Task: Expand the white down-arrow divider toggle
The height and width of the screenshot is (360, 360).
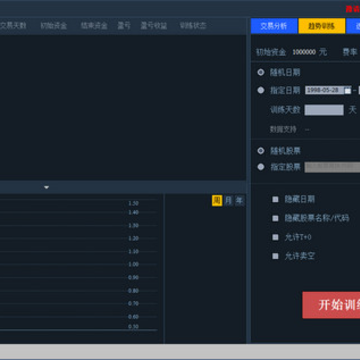Action: pyautogui.click(x=46, y=187)
